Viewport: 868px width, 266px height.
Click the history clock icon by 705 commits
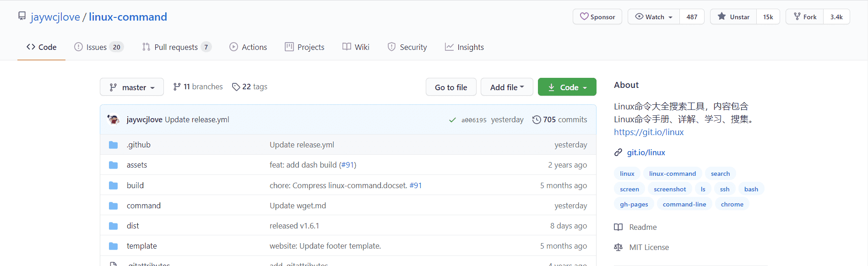click(x=537, y=119)
